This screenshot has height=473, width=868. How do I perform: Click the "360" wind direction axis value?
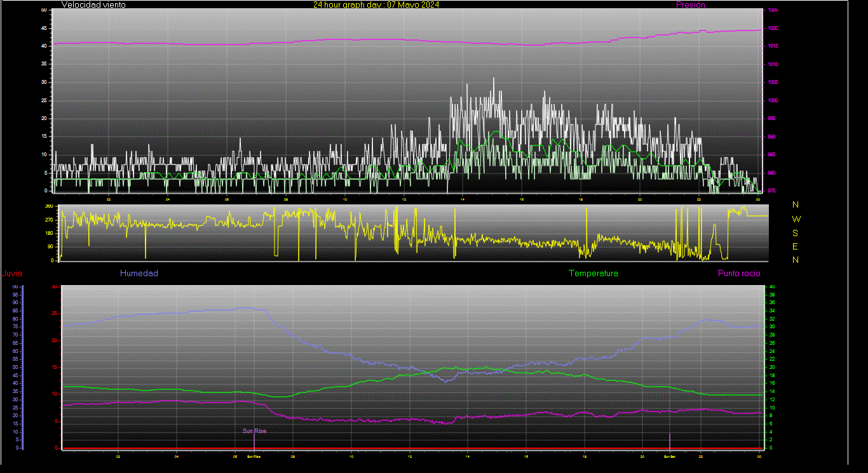point(49,206)
